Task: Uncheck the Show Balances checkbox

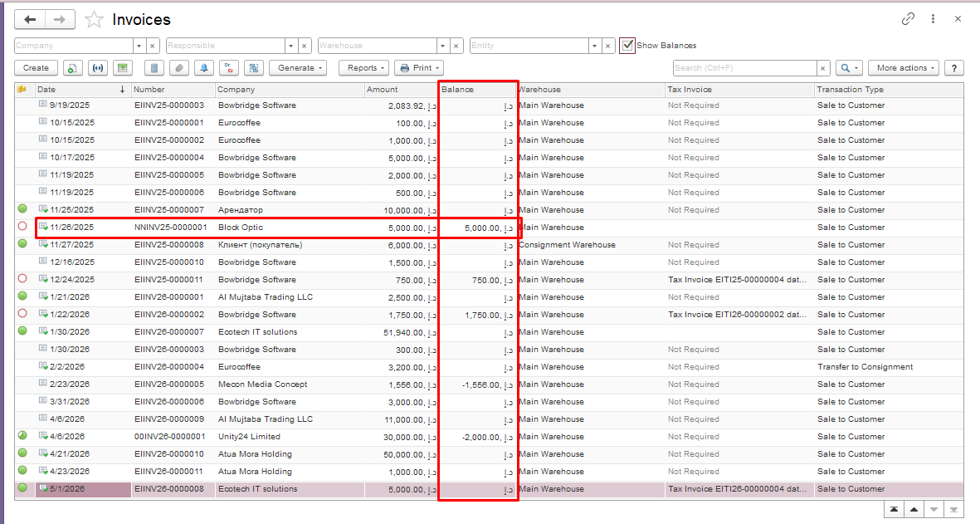Action: click(x=627, y=46)
